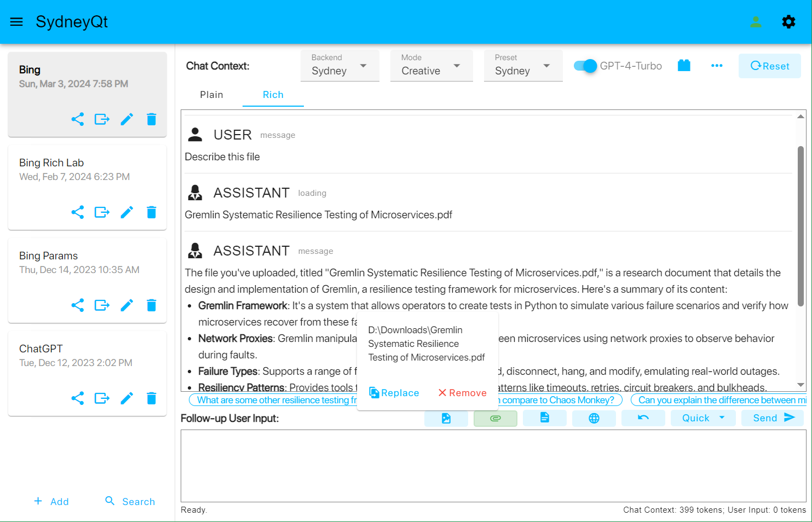
Task: Share the Bing Rich Lab conversation
Action: click(78, 212)
